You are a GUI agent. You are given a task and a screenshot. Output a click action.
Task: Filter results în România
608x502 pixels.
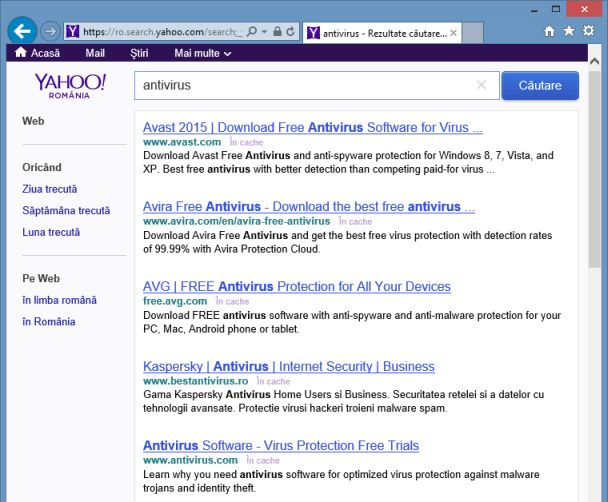[49, 321]
